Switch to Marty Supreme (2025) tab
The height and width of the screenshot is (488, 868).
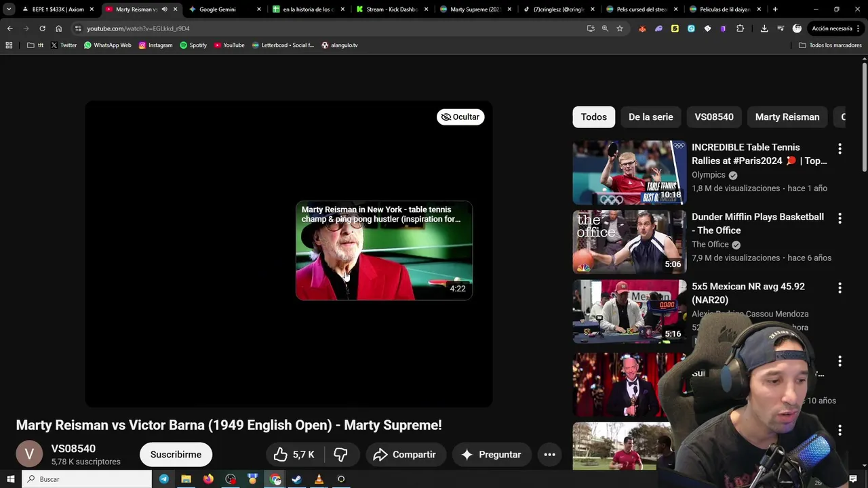pos(475,9)
